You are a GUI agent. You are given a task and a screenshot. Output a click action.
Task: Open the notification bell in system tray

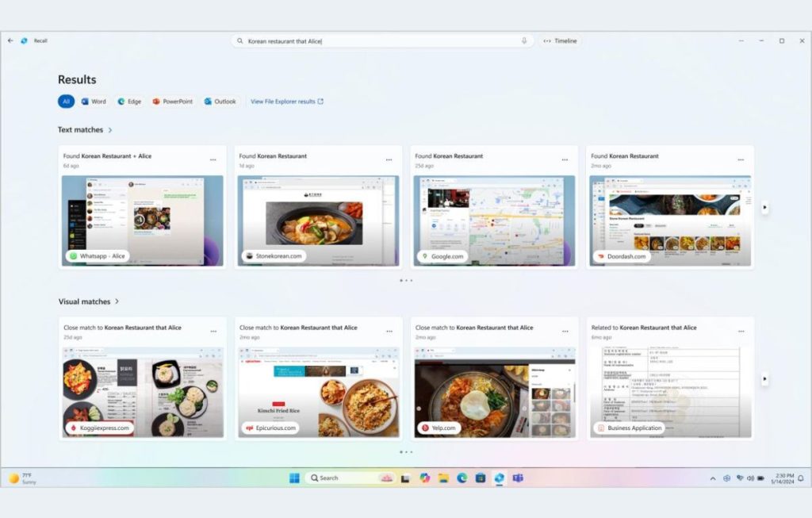point(800,478)
